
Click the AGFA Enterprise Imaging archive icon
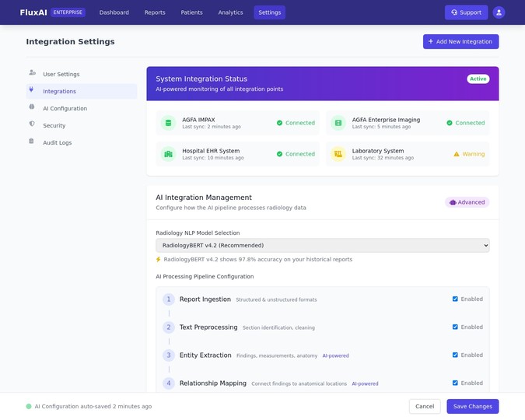pyautogui.click(x=338, y=123)
